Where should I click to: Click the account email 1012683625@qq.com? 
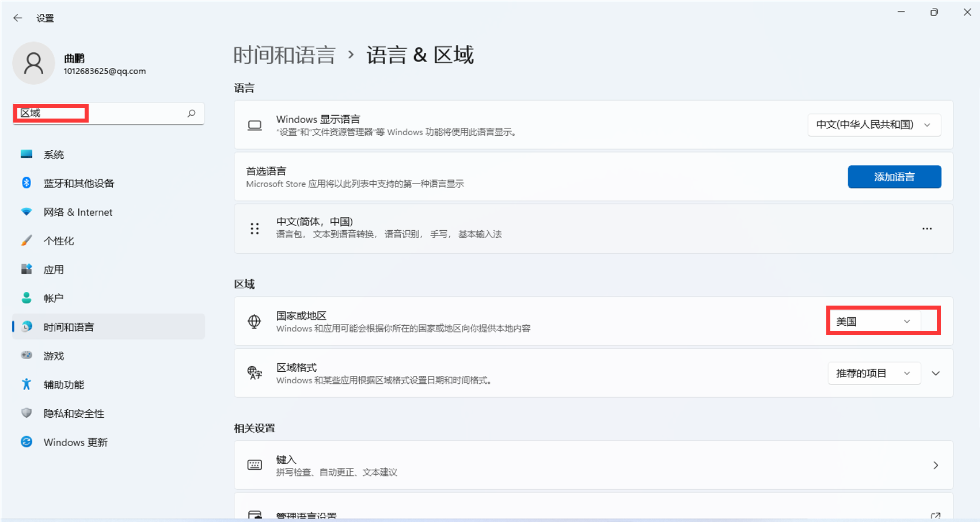105,71
